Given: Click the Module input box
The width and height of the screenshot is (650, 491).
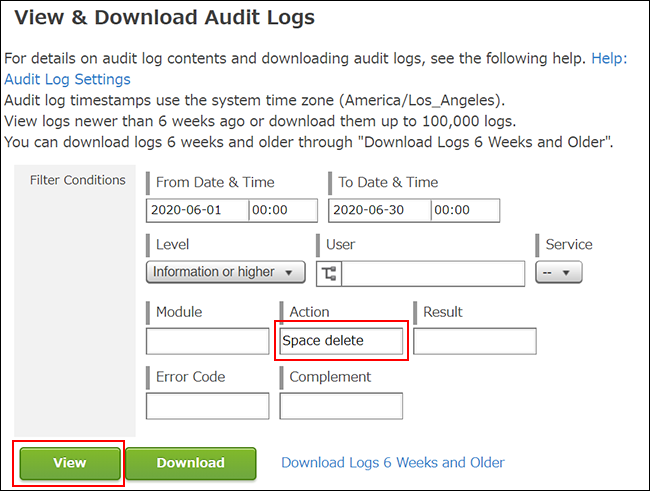Looking at the screenshot, I should [x=207, y=341].
